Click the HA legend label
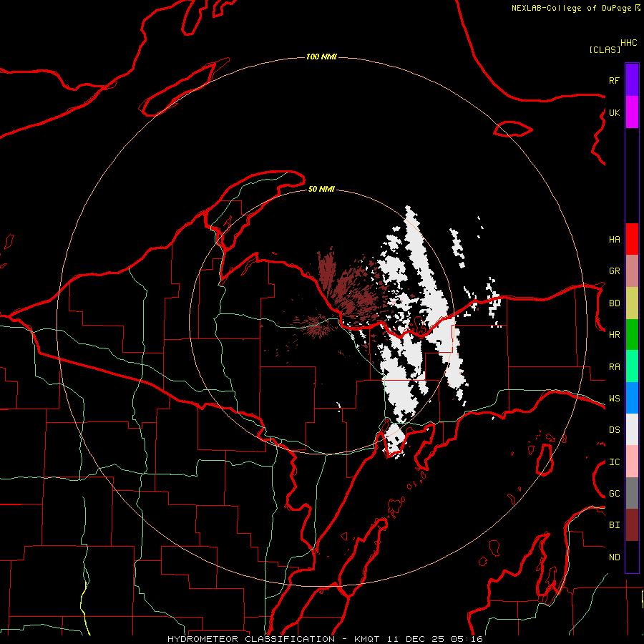 coord(614,239)
